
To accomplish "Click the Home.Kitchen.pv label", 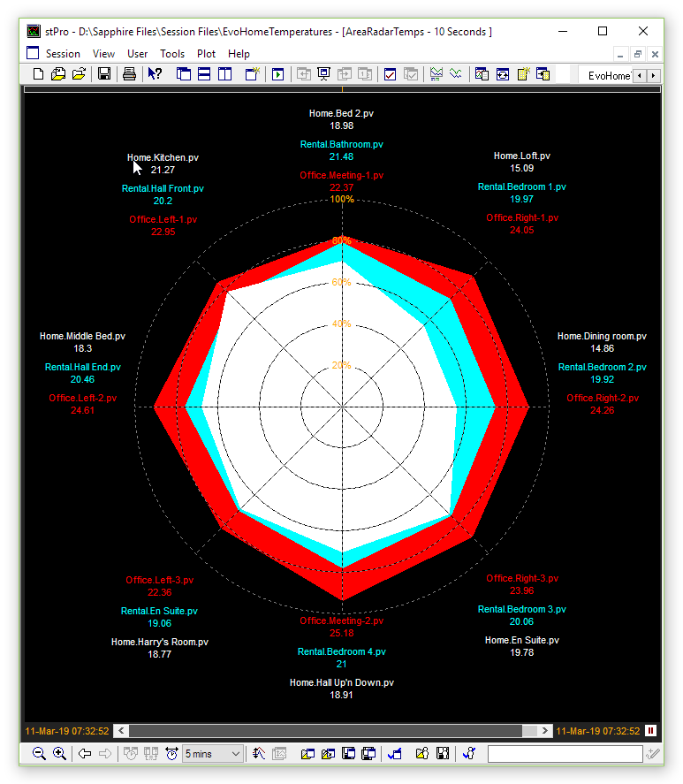I will [163, 157].
